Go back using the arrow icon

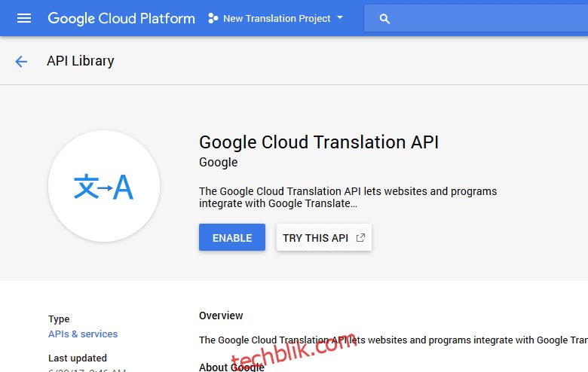(21, 62)
